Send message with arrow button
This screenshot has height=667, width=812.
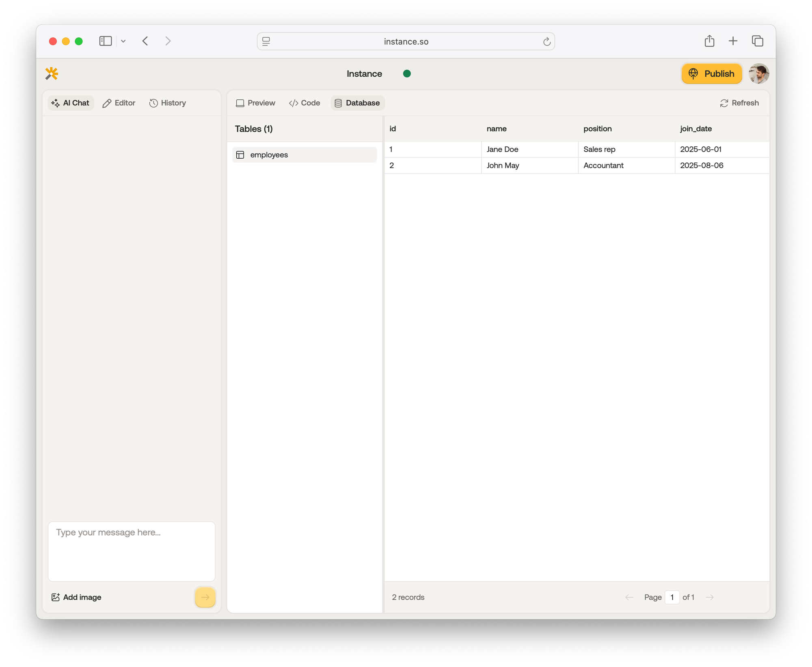tap(205, 597)
